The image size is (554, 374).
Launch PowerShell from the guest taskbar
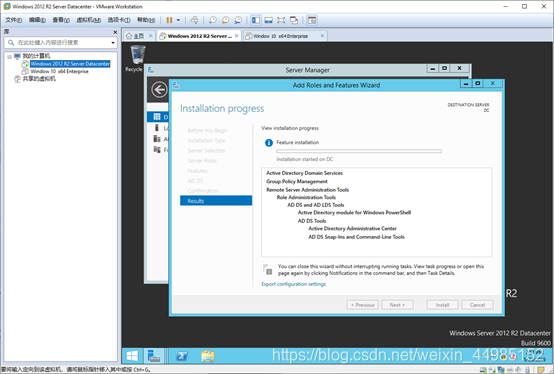pyautogui.click(x=182, y=356)
